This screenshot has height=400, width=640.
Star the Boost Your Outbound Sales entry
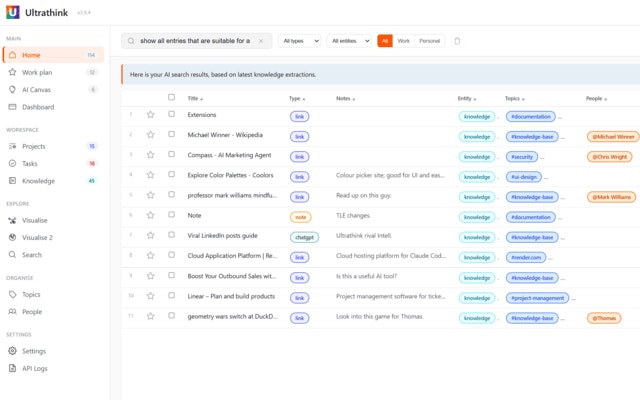[151, 276]
